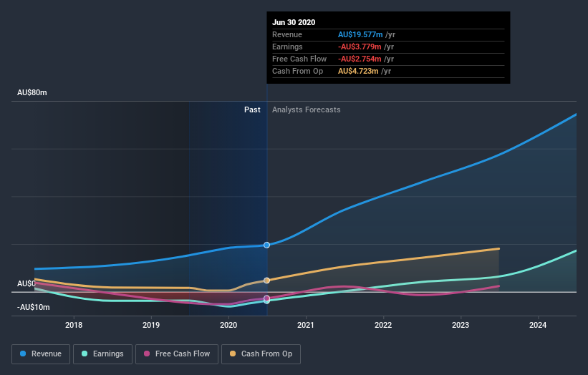Image resolution: width=588 pixels, height=375 pixels.
Task: Click the -AU$10m y-axis label
Action: tap(34, 307)
